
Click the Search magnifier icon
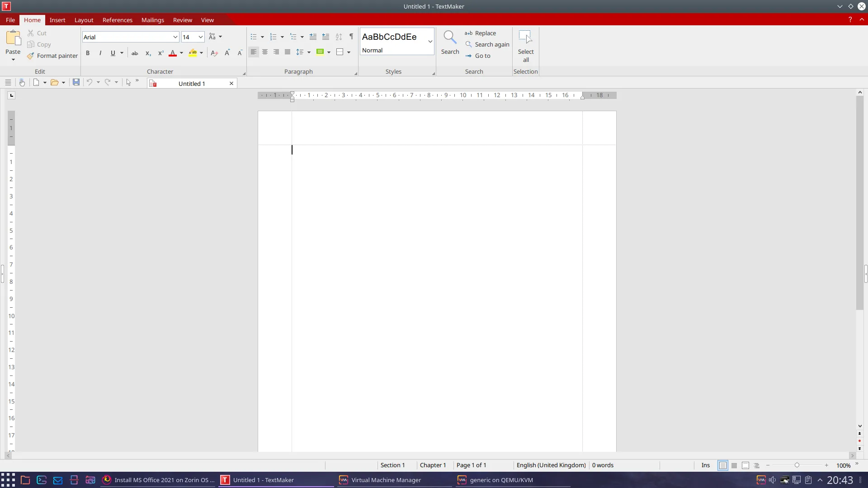pos(450,37)
